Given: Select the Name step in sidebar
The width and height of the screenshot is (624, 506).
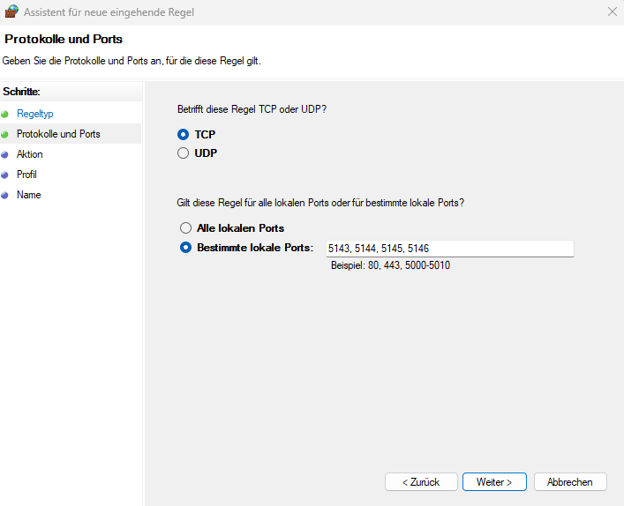Looking at the screenshot, I should point(29,195).
